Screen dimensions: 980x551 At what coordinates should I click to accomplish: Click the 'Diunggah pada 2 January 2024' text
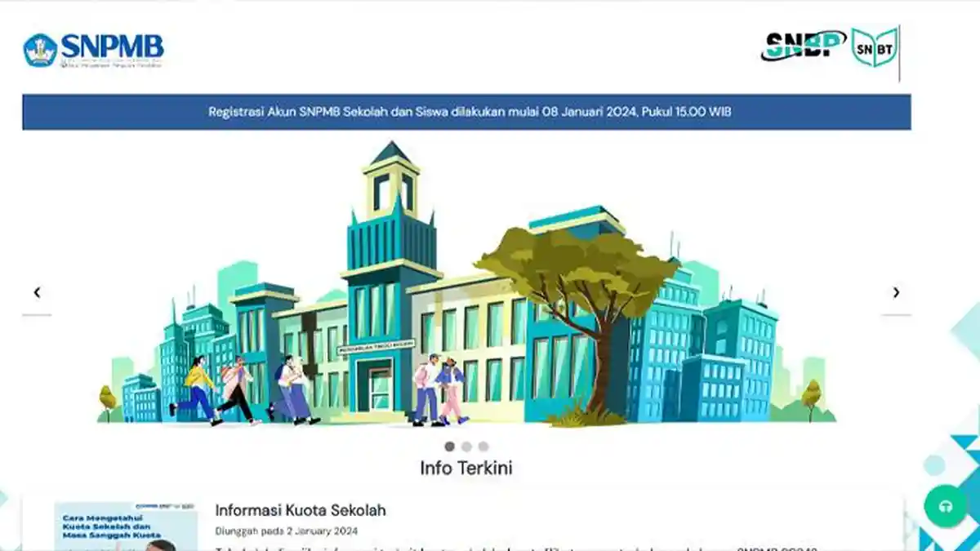(287, 531)
